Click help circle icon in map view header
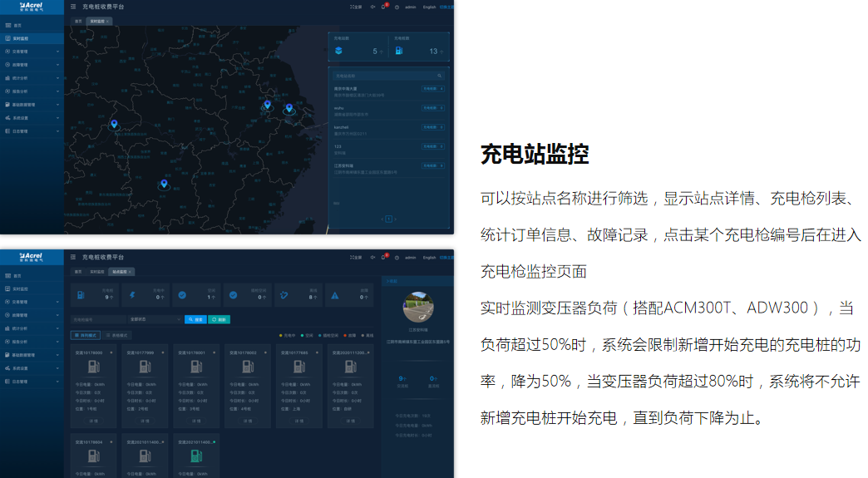 397,7
